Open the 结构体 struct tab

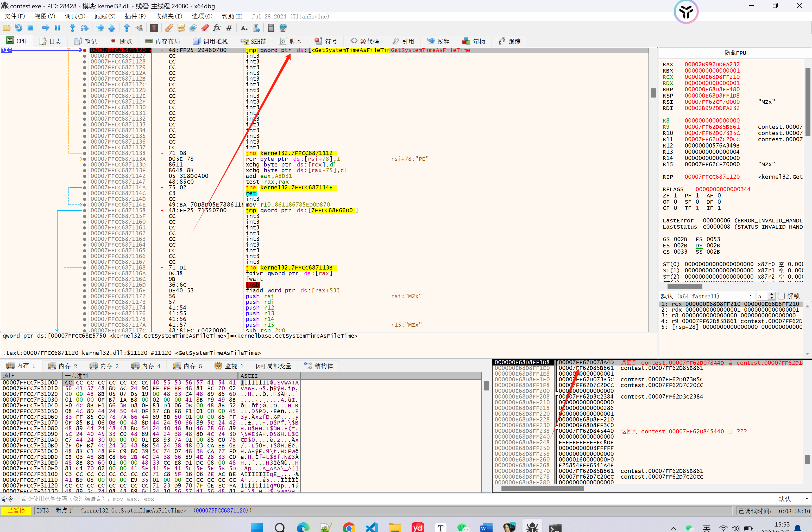(x=319, y=366)
